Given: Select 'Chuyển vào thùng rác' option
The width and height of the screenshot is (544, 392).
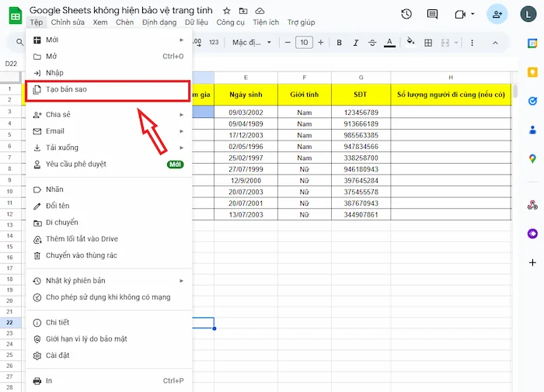Looking at the screenshot, I should click(x=81, y=255).
